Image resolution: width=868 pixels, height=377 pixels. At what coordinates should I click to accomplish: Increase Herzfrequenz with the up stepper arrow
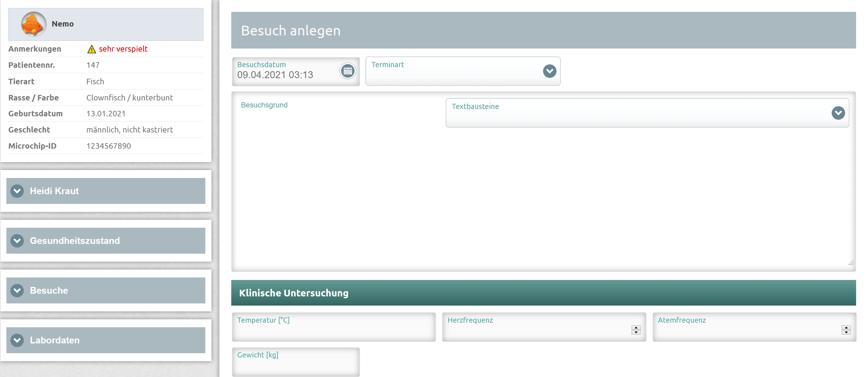(x=636, y=328)
